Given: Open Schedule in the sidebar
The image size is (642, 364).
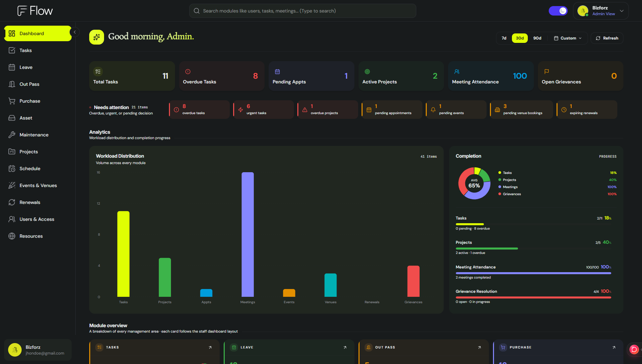Looking at the screenshot, I should click(38, 168).
